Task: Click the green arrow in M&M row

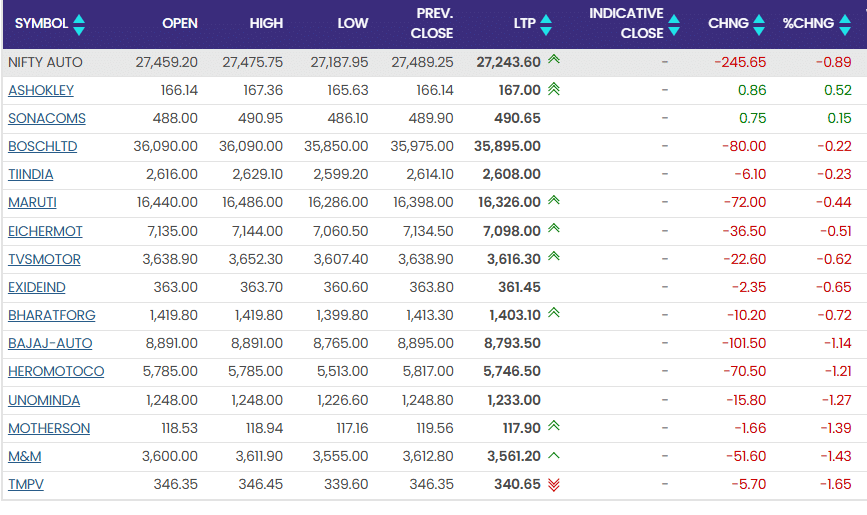Action: pyautogui.click(x=553, y=456)
